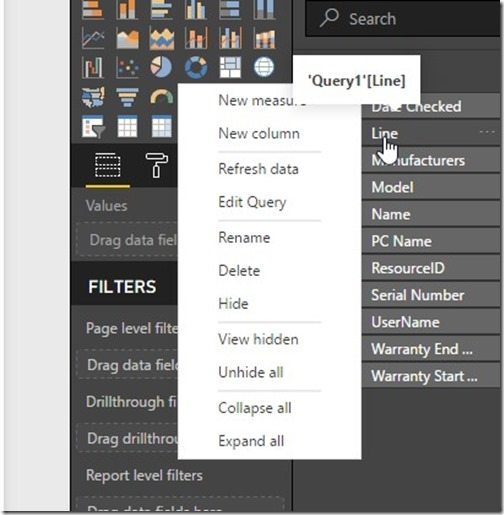
Task: Select Edit Query menu entry
Action: click(252, 202)
